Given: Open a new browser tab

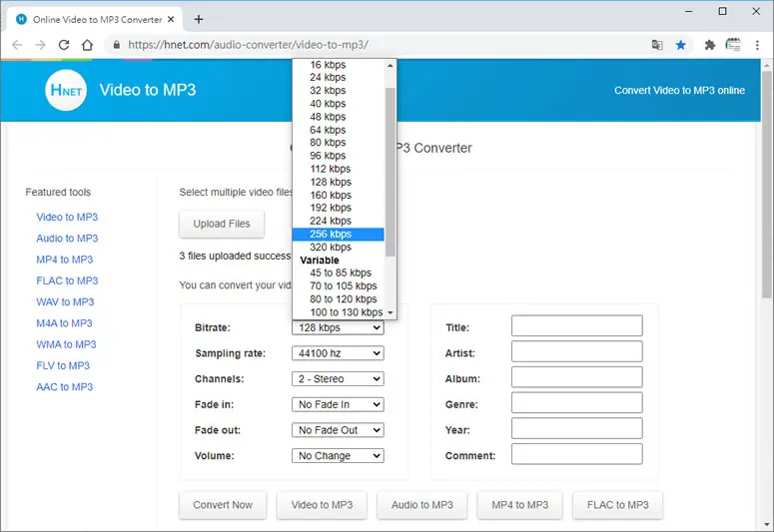Looking at the screenshot, I should pyautogui.click(x=199, y=19).
